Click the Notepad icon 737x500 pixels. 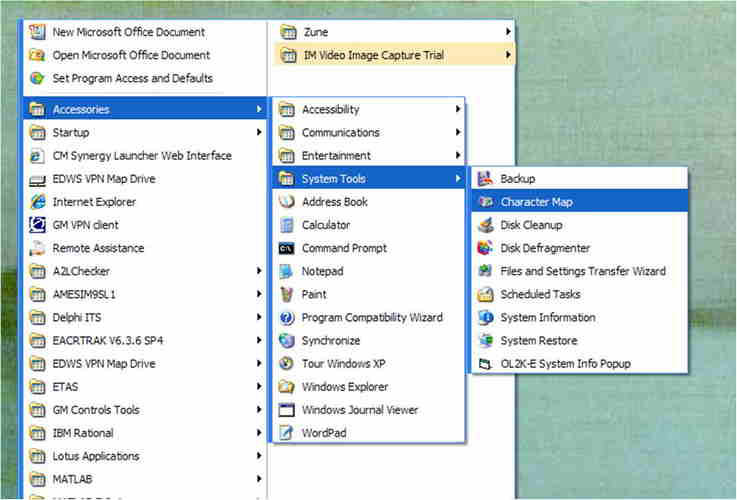pyautogui.click(x=287, y=271)
